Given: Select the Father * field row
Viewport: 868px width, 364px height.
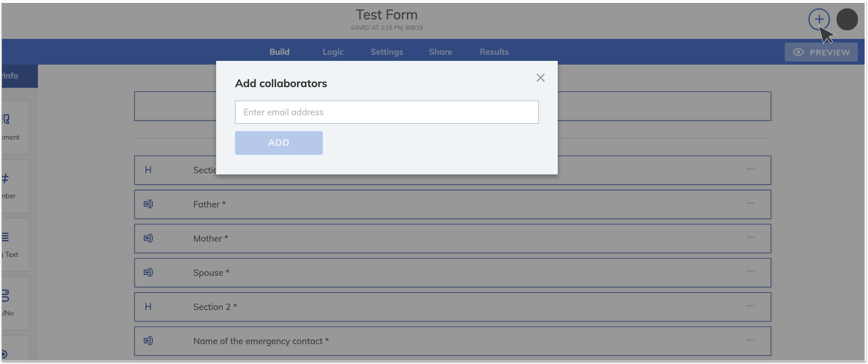Looking at the screenshot, I should 452,204.
